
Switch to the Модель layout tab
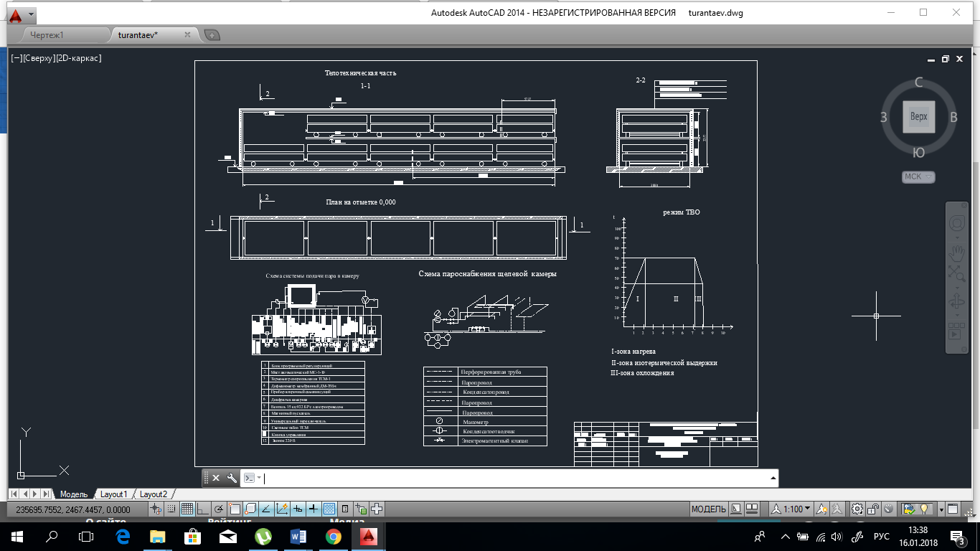73,494
